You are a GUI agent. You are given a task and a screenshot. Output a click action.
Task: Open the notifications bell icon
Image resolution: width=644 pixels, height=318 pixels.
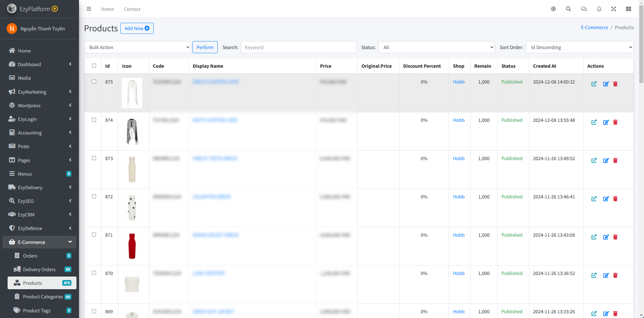(599, 9)
